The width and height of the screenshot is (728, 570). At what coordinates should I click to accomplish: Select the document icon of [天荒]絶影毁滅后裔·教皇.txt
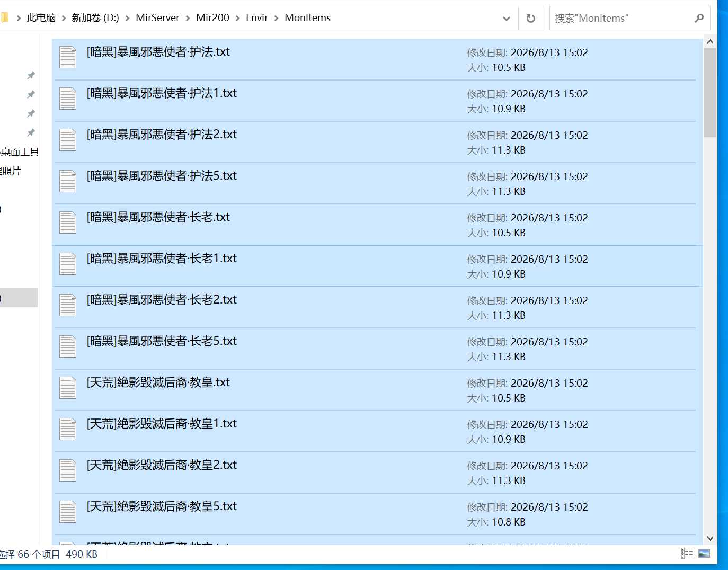pyautogui.click(x=68, y=388)
